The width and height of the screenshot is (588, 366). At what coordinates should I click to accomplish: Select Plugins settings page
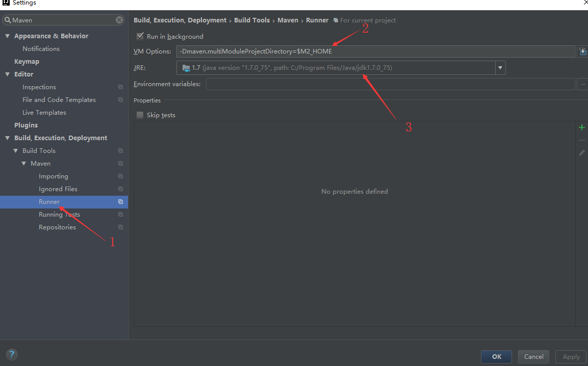click(26, 125)
